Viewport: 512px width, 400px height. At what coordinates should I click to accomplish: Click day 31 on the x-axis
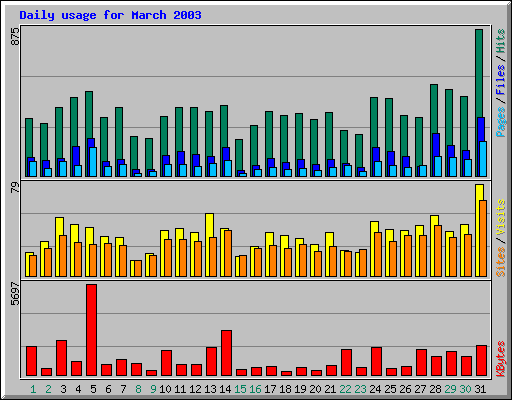[x=480, y=389]
